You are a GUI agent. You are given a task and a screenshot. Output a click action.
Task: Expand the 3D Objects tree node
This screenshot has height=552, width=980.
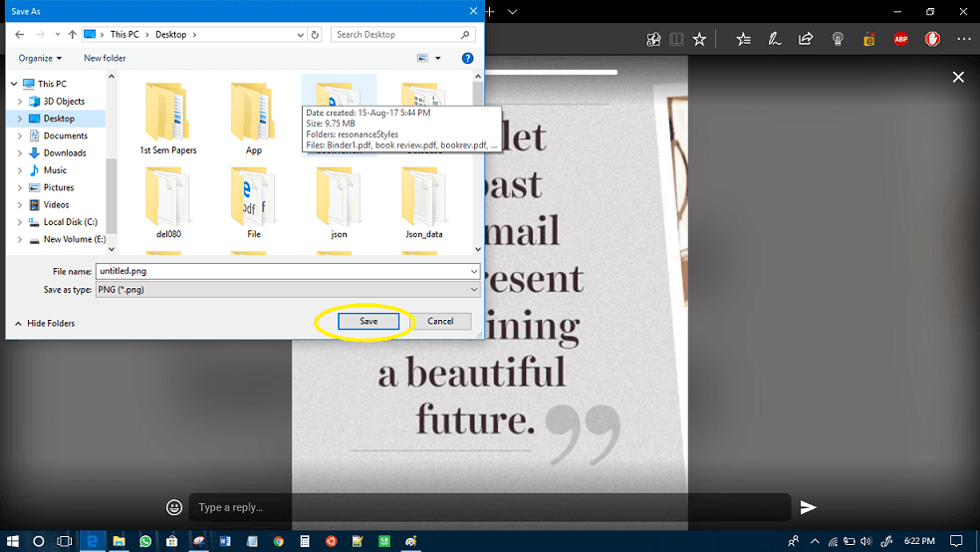(x=20, y=102)
